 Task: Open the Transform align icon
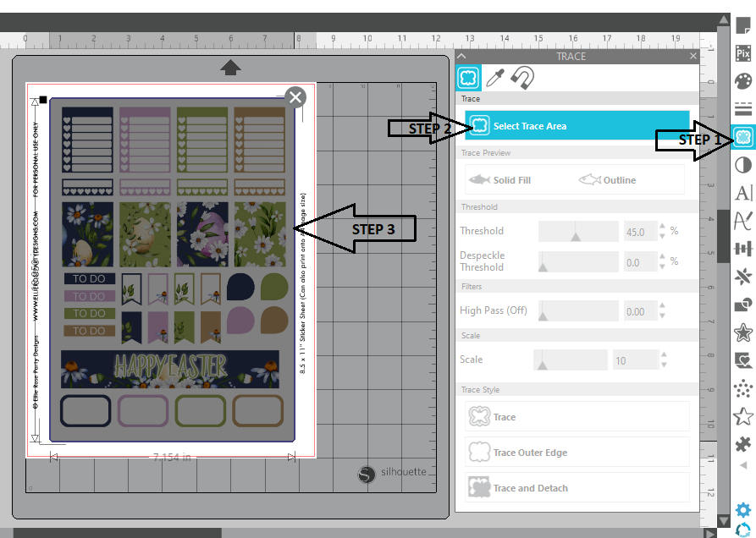(743, 249)
